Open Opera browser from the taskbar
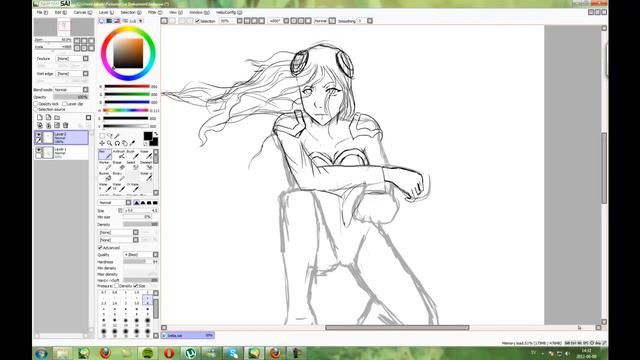Screen dimensions: 640x360 click(169, 353)
